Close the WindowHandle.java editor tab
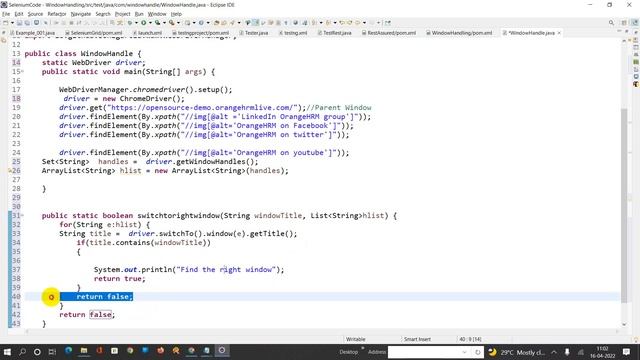Screen dimensions: 640x360 pyautogui.click(x=559, y=33)
